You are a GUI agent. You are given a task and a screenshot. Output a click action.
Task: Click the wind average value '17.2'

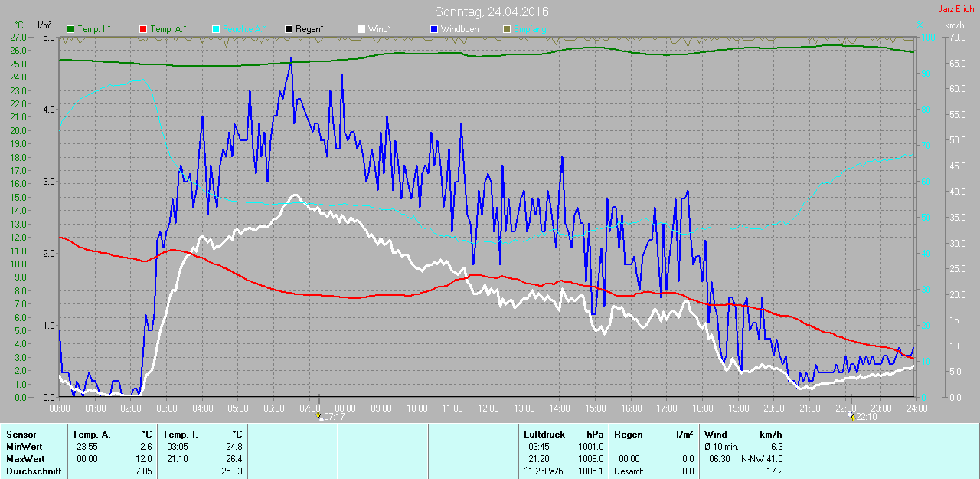coord(773,471)
